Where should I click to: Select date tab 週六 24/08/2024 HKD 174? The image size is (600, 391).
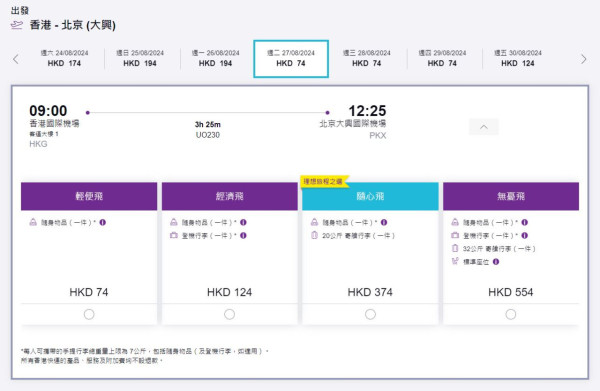coord(64,58)
